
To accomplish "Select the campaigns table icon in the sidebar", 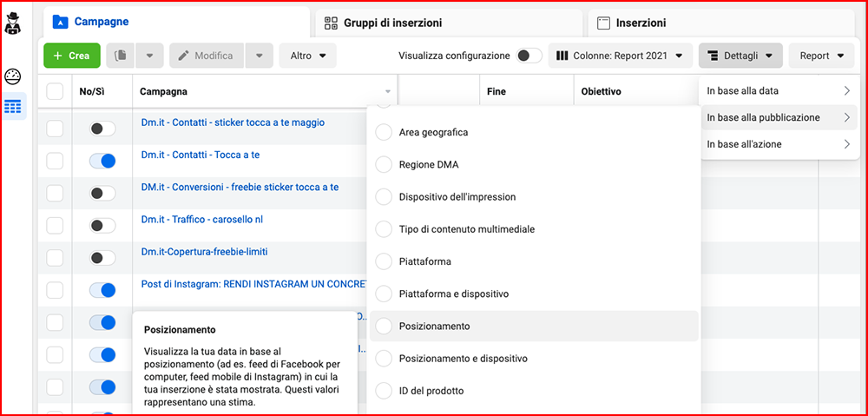I will [x=13, y=106].
